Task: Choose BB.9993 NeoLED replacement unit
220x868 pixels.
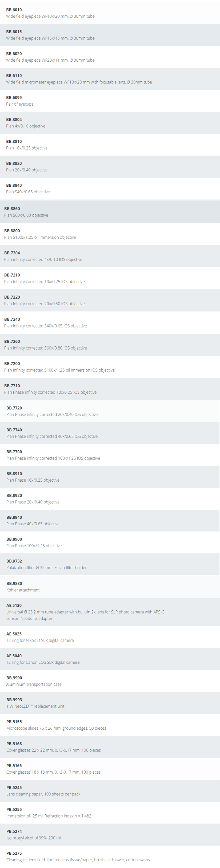Action: point(110,703)
